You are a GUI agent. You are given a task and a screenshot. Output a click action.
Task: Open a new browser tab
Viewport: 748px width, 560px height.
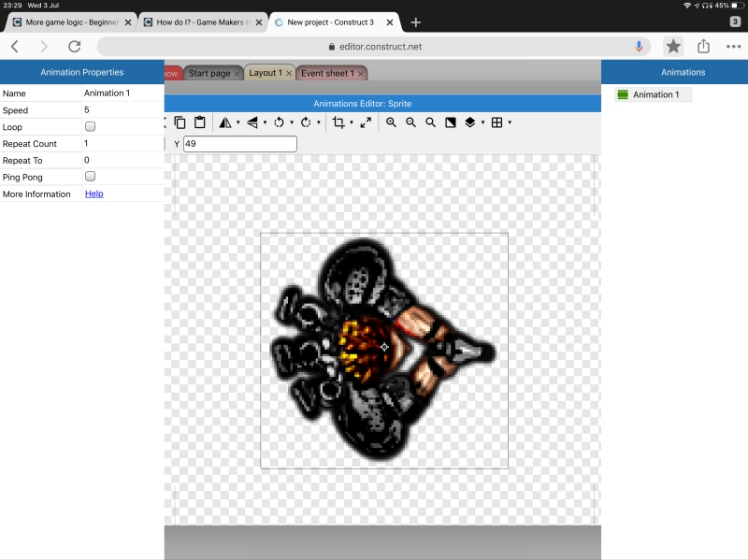[x=415, y=22]
